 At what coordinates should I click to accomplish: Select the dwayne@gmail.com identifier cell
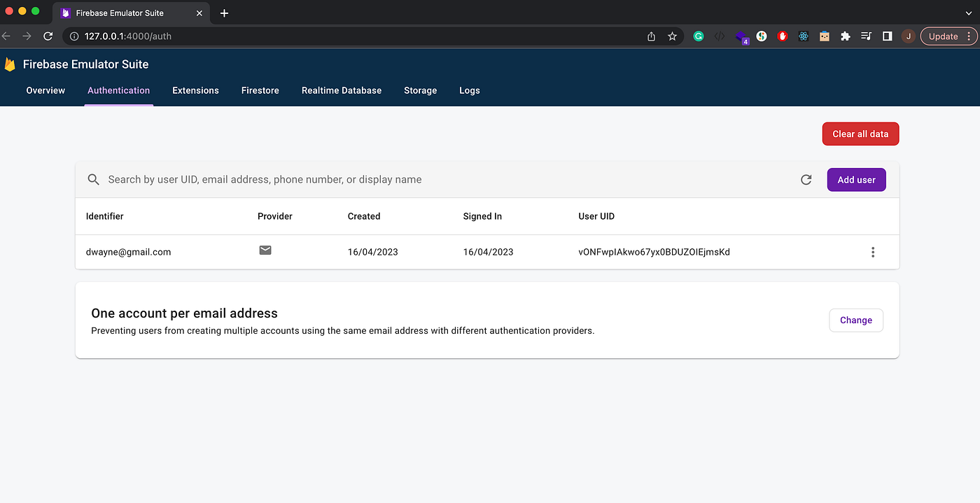pos(129,252)
